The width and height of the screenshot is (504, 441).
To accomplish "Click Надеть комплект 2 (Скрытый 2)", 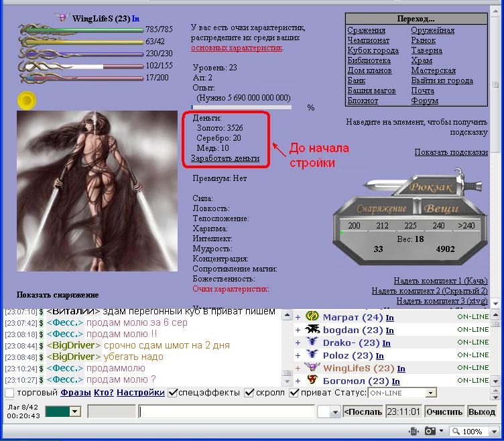I will pyautogui.click(x=430, y=291).
